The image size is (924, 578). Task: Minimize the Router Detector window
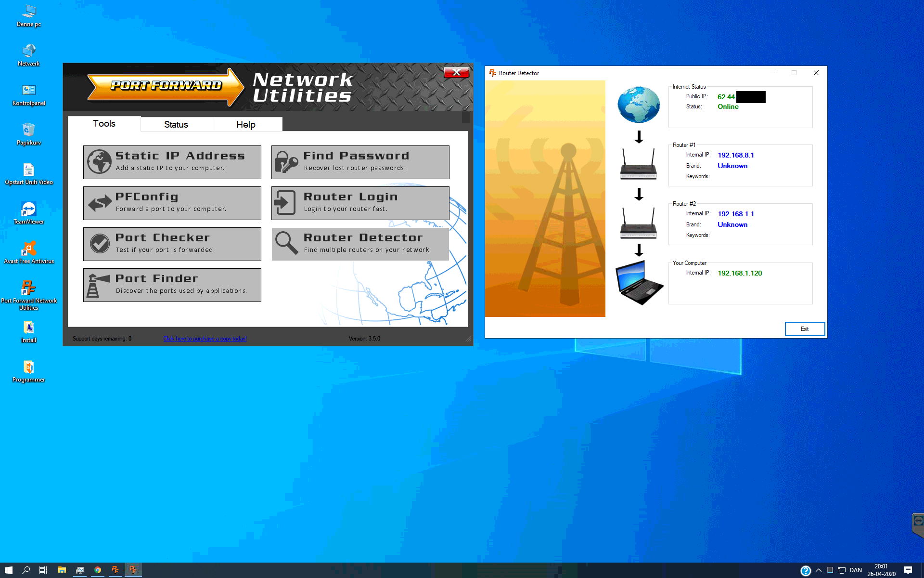(x=772, y=73)
